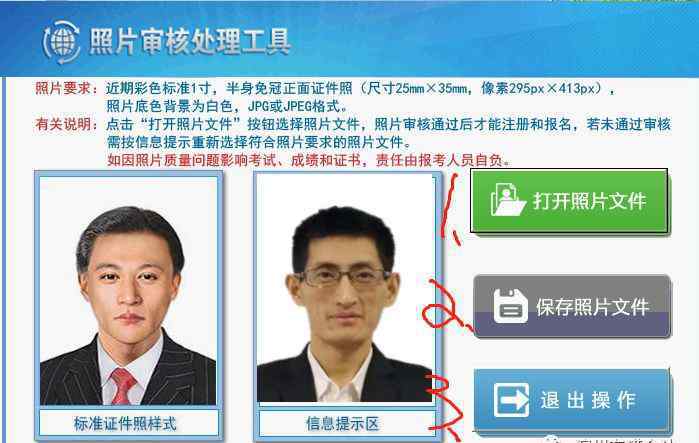699x443 pixels.
Task: Click the 照片审核处理工具 title text
Action: pyautogui.click(x=190, y=41)
